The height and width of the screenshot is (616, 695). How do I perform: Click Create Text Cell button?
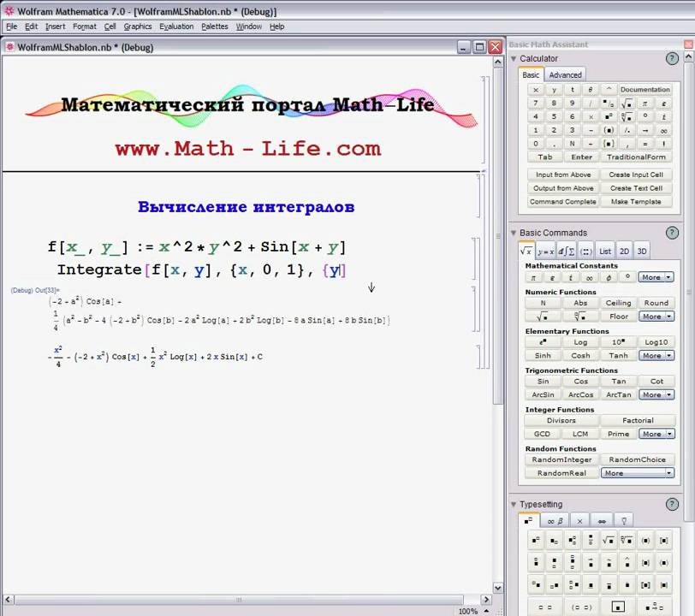click(x=636, y=188)
